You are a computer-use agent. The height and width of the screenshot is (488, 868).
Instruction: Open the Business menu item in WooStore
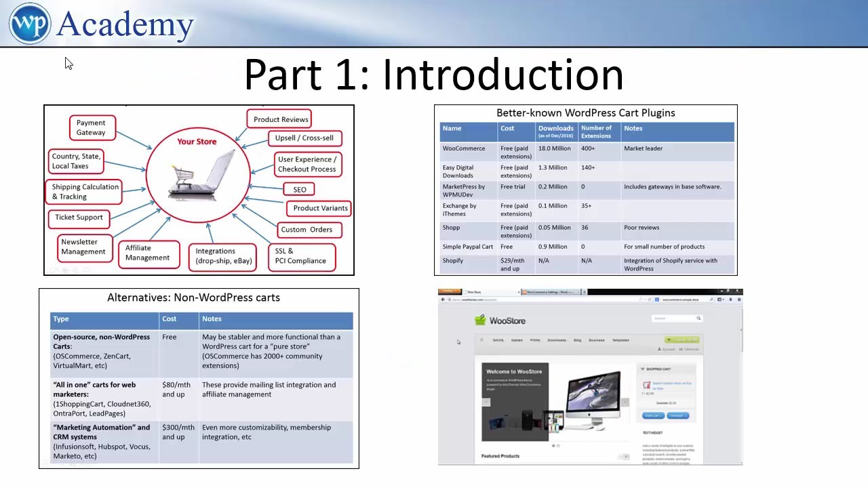[x=597, y=340]
